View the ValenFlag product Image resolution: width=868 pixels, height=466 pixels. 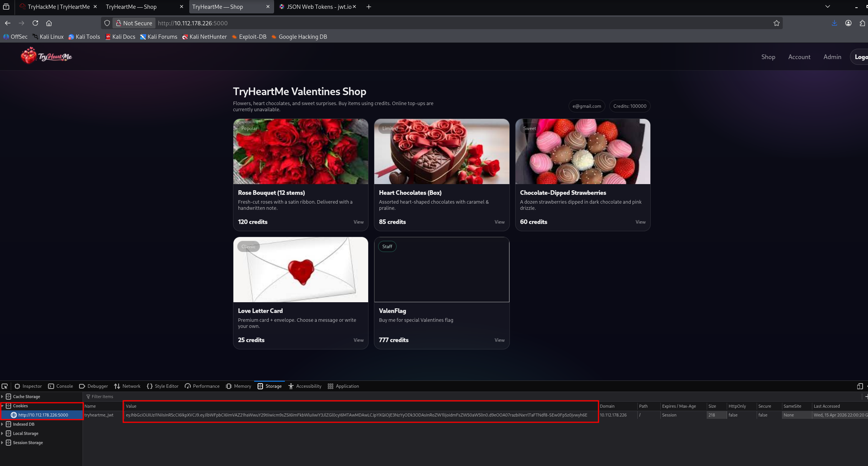499,340
